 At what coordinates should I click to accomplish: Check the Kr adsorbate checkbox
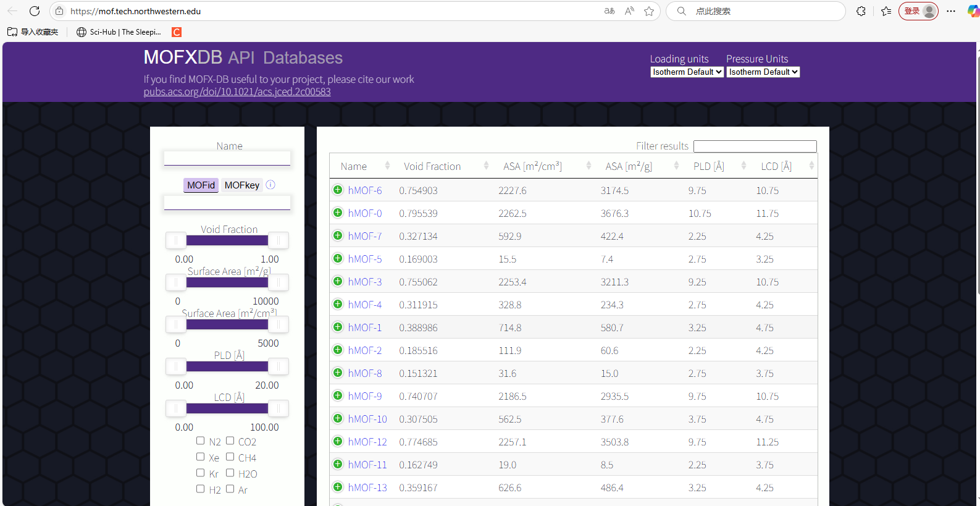[x=200, y=473]
